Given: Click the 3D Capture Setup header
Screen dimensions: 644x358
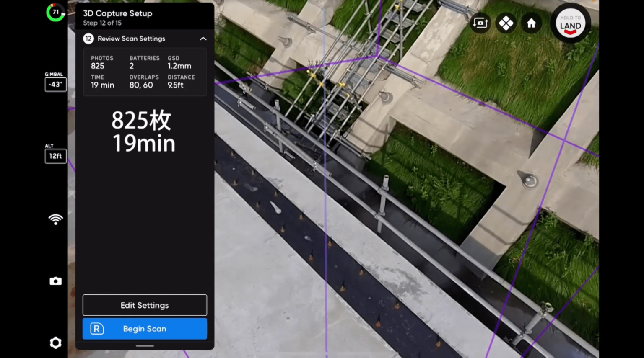Looking at the screenshot, I should click(117, 13).
